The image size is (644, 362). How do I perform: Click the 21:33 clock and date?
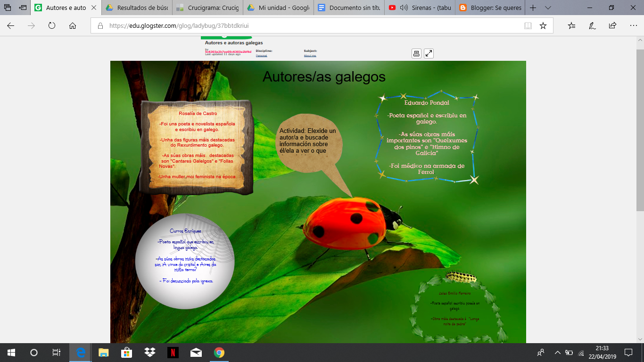602,353
